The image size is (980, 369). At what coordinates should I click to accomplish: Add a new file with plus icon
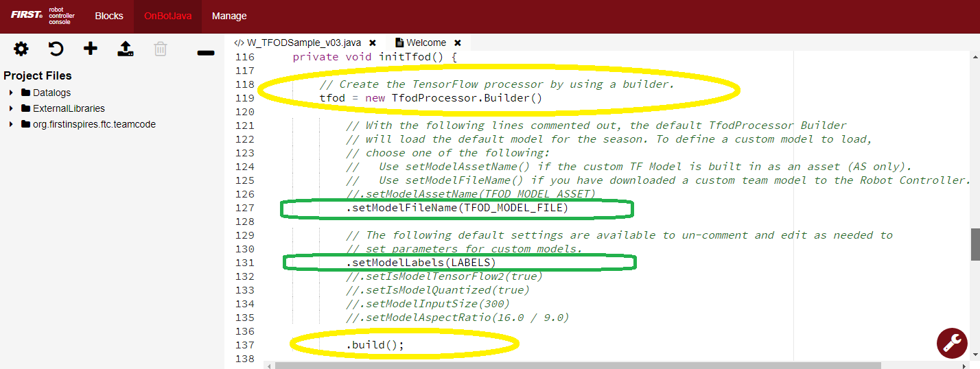[91, 49]
